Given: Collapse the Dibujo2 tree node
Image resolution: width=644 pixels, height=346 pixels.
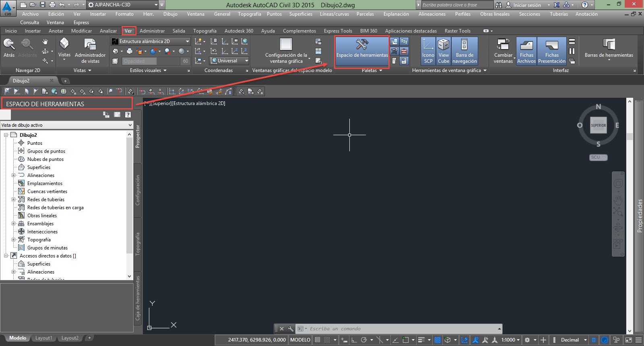Looking at the screenshot, I should (6, 135).
